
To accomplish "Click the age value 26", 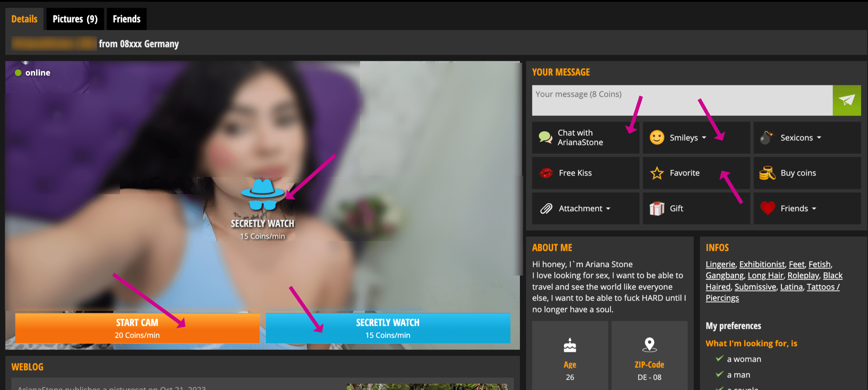I will click(x=570, y=377).
